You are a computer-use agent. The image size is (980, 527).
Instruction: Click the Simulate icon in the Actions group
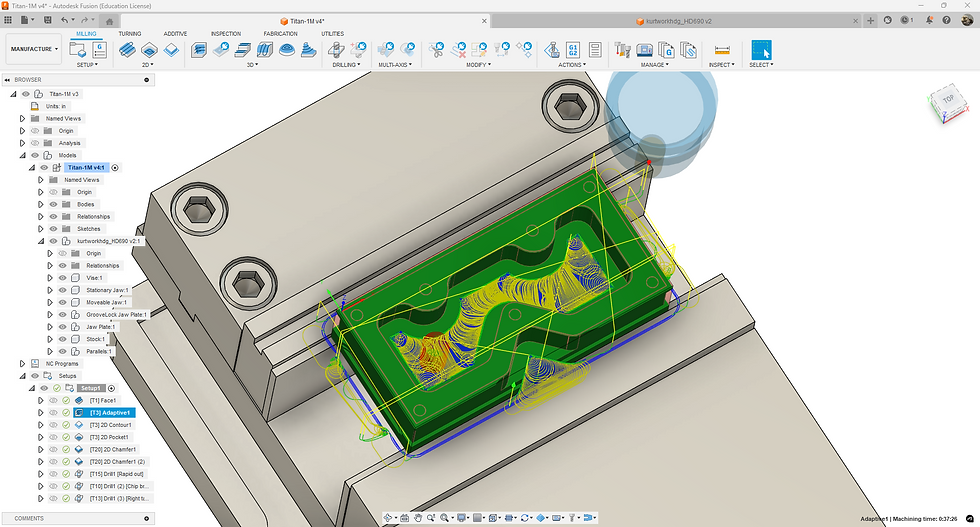pyautogui.click(x=551, y=50)
